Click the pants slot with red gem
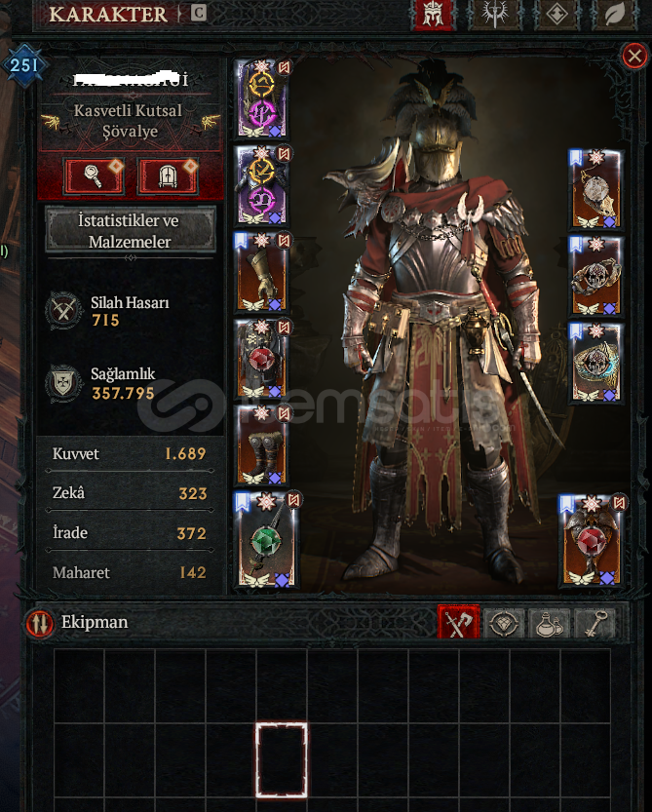652x812 pixels. 261,359
